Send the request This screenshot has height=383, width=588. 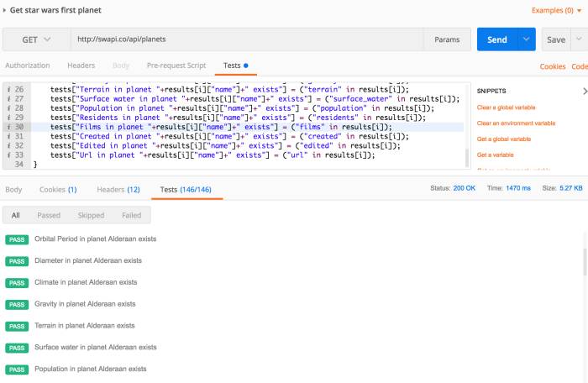pos(496,39)
